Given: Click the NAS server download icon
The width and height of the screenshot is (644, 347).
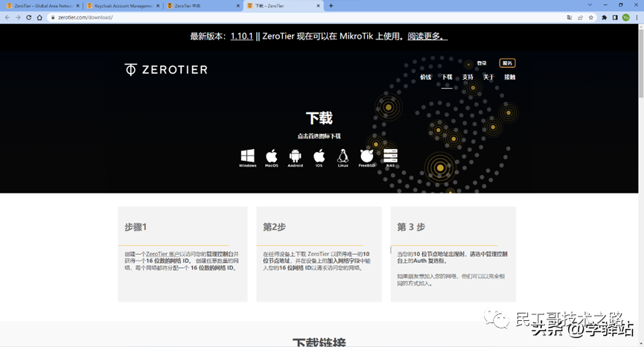Looking at the screenshot, I should pos(390,157).
